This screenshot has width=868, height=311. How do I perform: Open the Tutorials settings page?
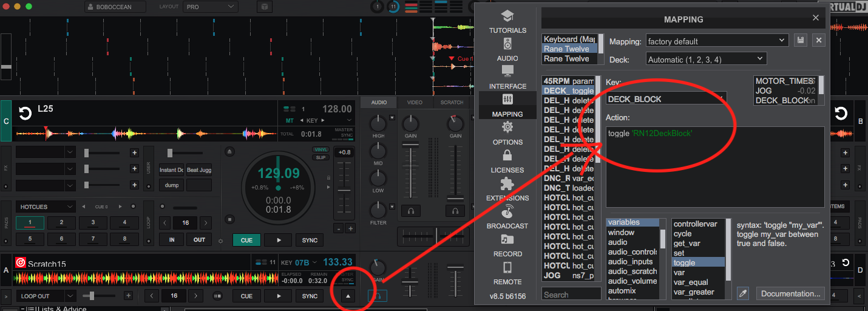click(x=507, y=21)
